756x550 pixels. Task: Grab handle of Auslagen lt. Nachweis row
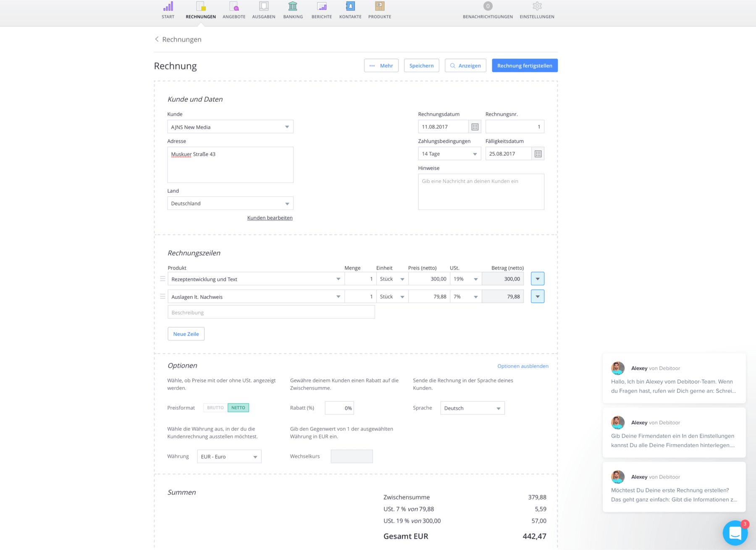click(163, 297)
